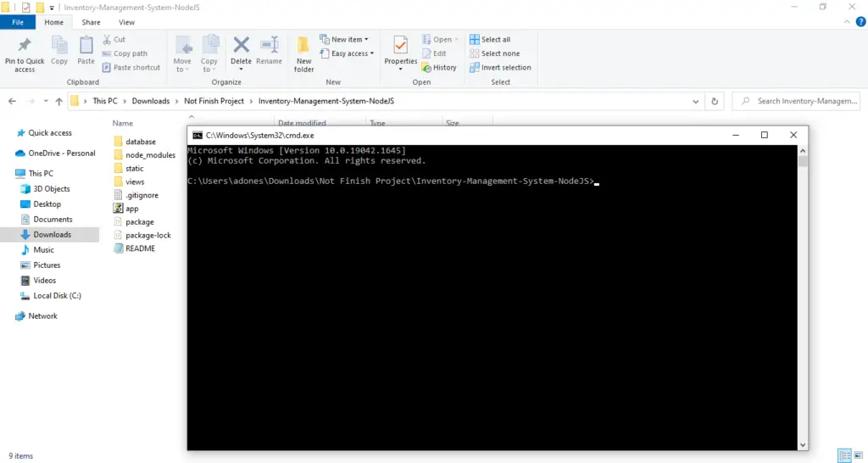Select the views folder
868x463 pixels.
coord(129,181)
